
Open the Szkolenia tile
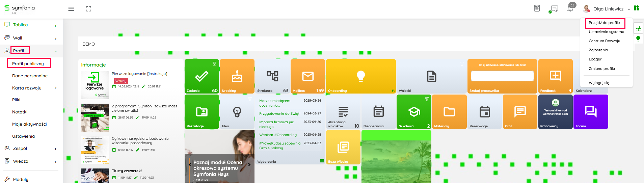[x=414, y=112]
